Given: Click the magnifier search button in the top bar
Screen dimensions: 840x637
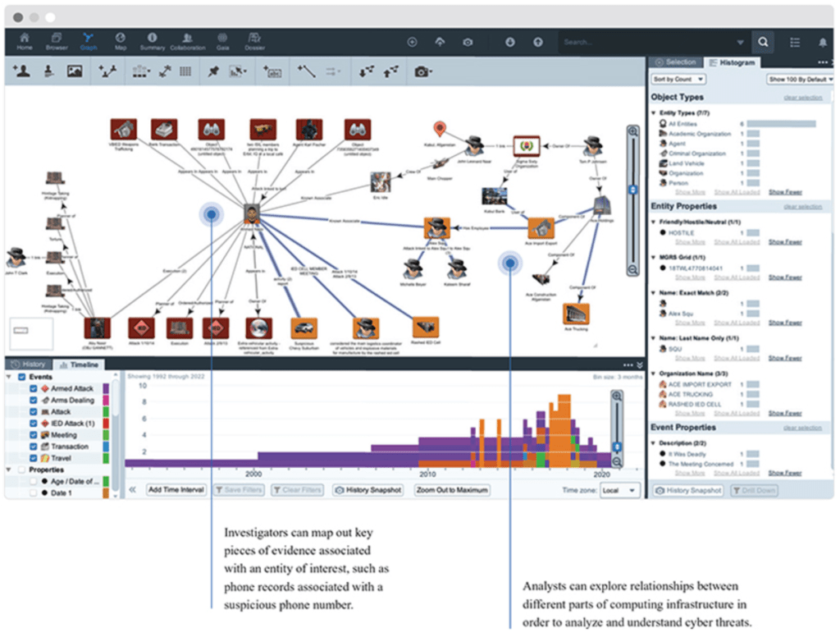Looking at the screenshot, I should pyautogui.click(x=763, y=42).
